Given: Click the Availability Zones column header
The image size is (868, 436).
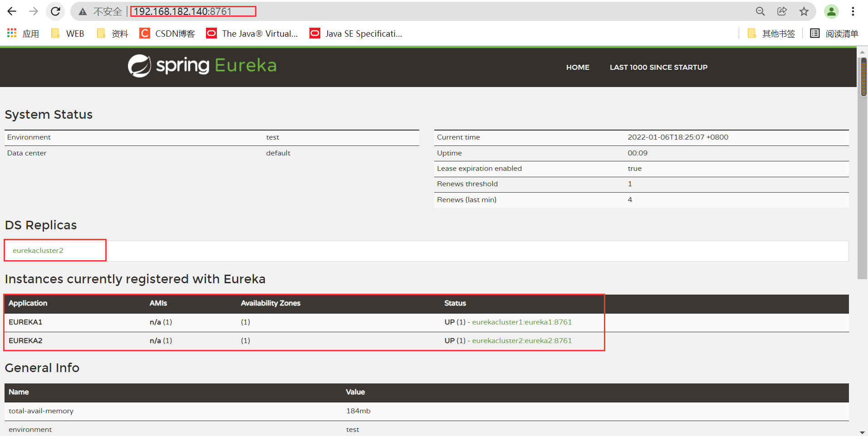Looking at the screenshot, I should click(270, 303).
